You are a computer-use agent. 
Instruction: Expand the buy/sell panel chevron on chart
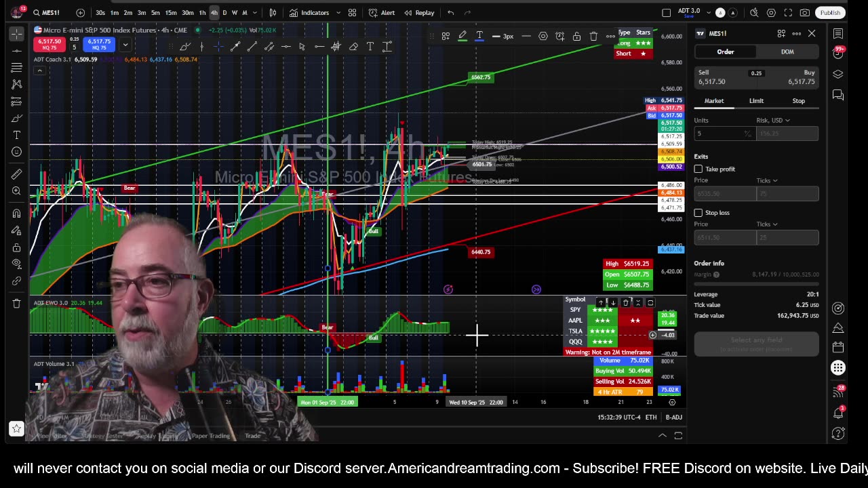(125, 45)
